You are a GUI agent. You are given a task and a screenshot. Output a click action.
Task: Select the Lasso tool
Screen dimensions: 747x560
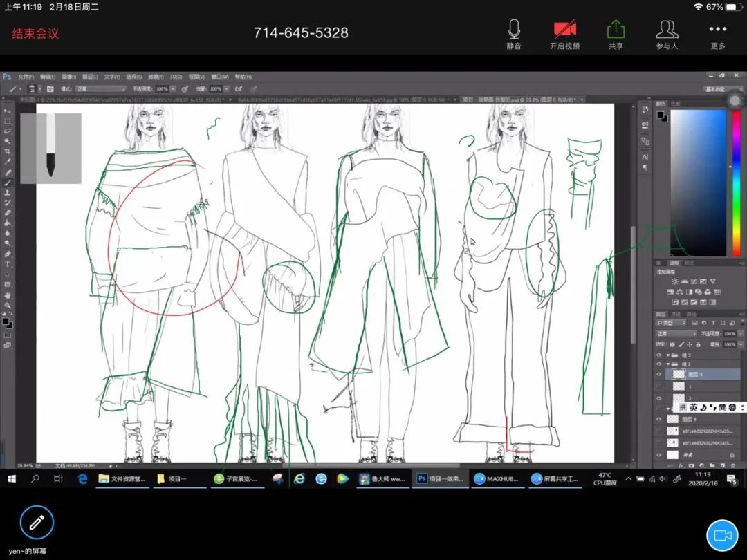pos(8,131)
